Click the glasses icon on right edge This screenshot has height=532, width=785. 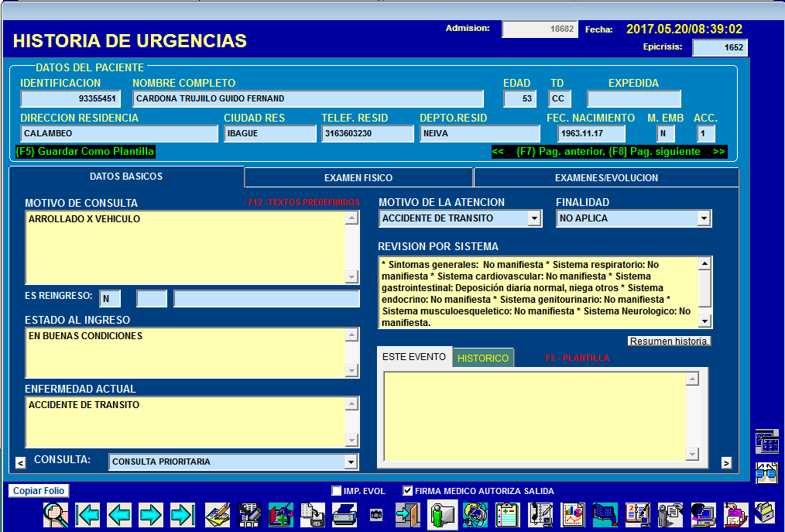(767, 472)
